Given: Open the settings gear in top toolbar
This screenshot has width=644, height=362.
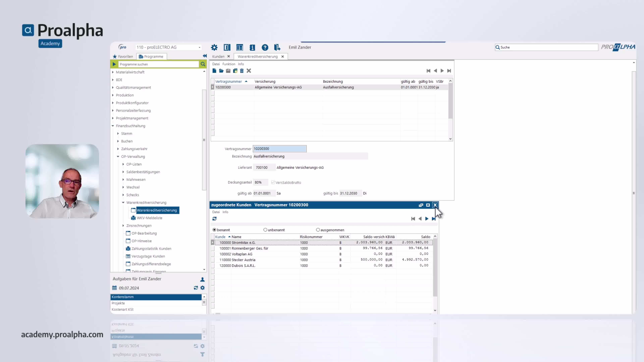Looking at the screenshot, I should (214, 47).
